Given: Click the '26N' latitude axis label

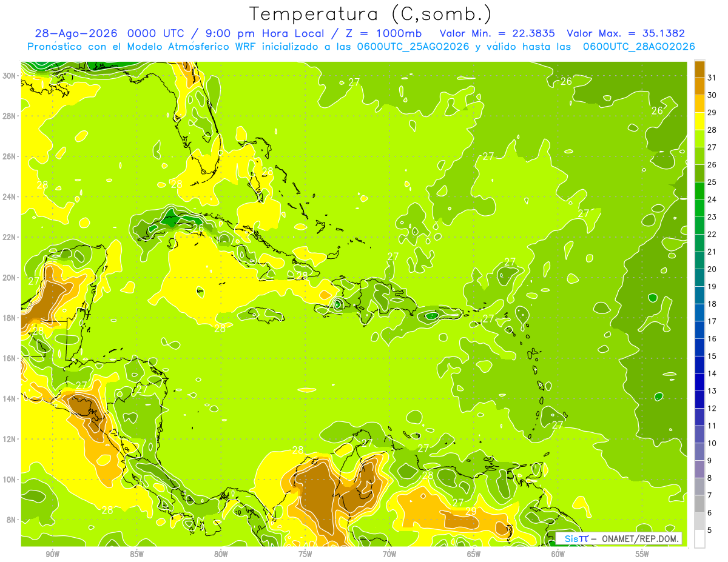Looking at the screenshot, I should (x=10, y=156).
